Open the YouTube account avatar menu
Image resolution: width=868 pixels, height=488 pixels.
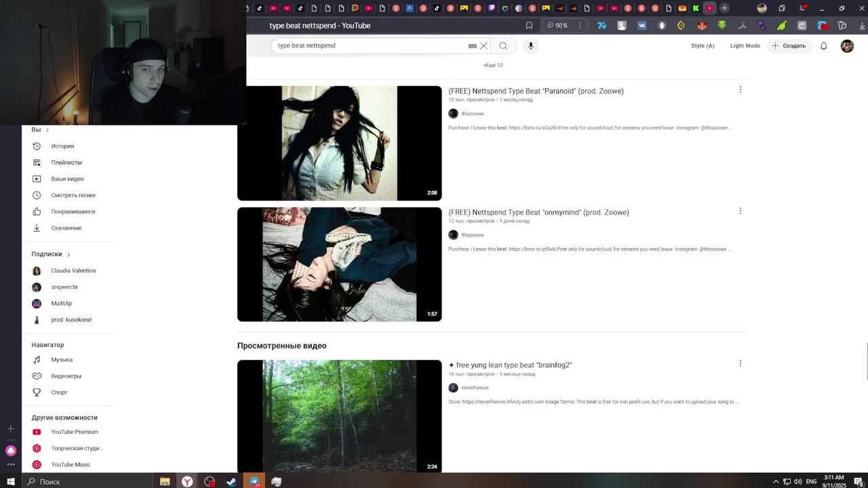pyautogui.click(x=847, y=45)
